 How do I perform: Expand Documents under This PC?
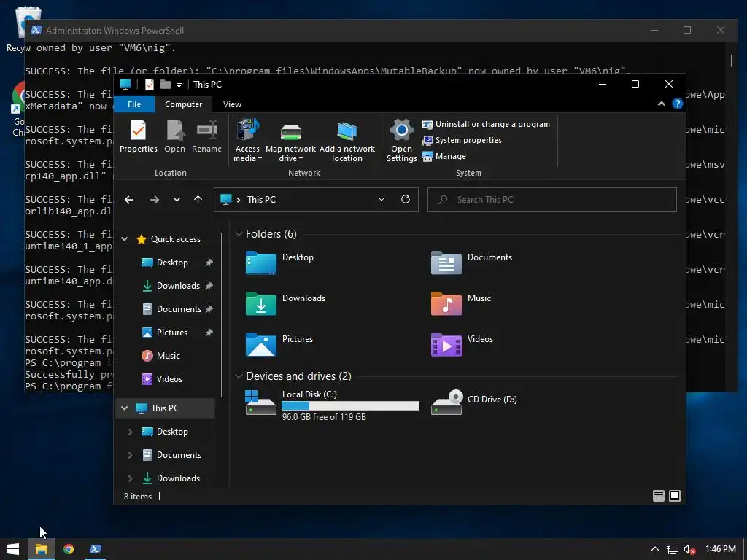[x=130, y=455]
